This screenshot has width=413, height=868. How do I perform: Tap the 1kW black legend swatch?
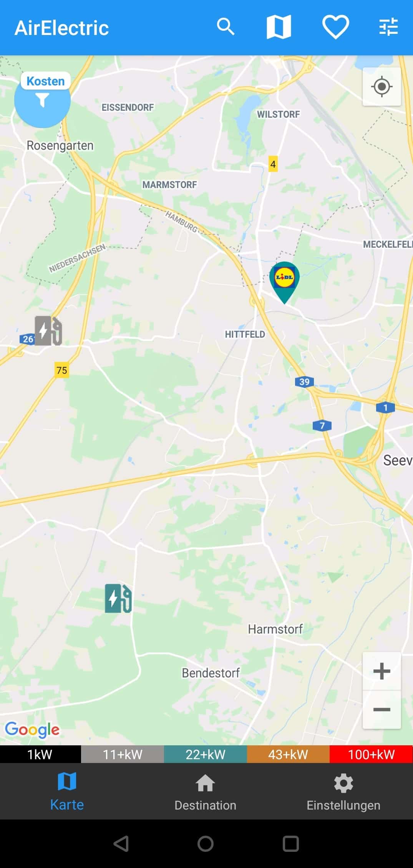coord(40,754)
